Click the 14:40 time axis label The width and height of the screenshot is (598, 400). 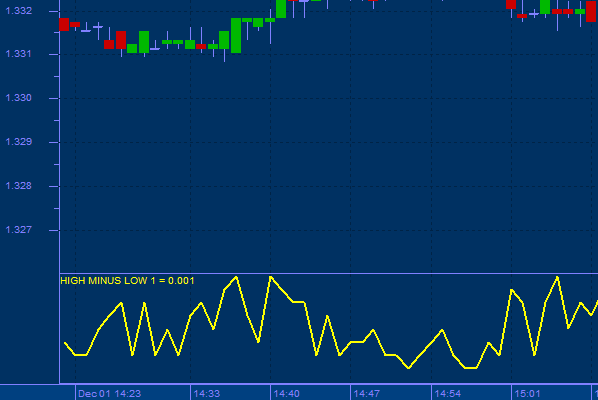pos(286,394)
